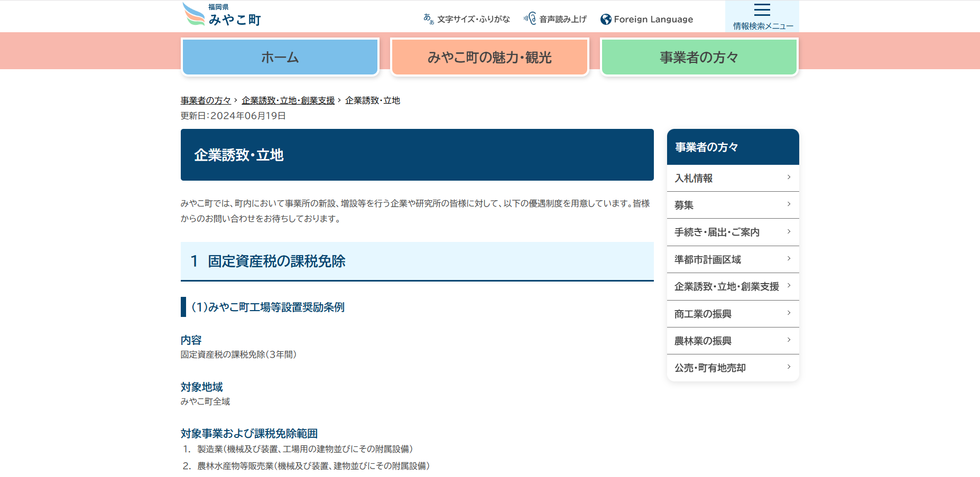This screenshot has width=980, height=477.
Task: Click the text みやこ町全域
Action: point(206,401)
